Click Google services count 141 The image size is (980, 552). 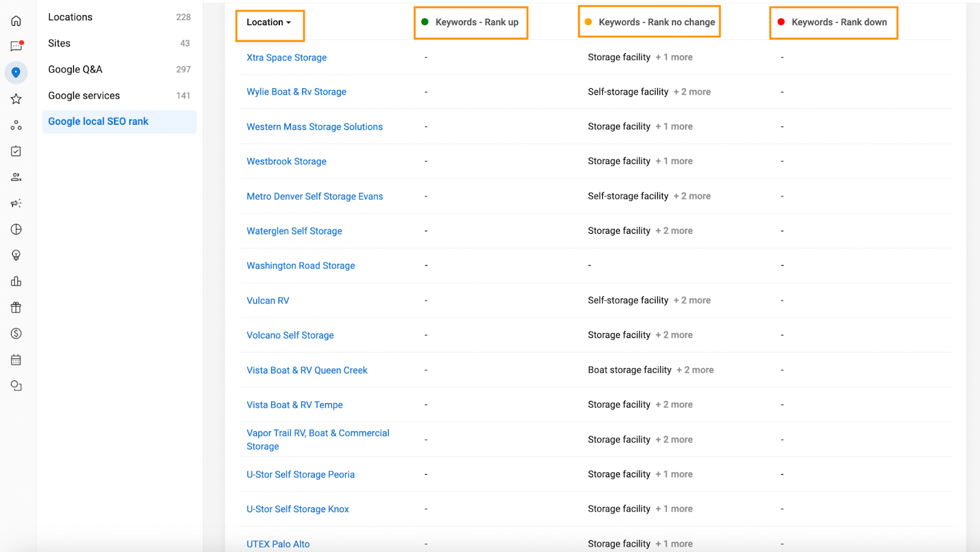[x=184, y=95]
